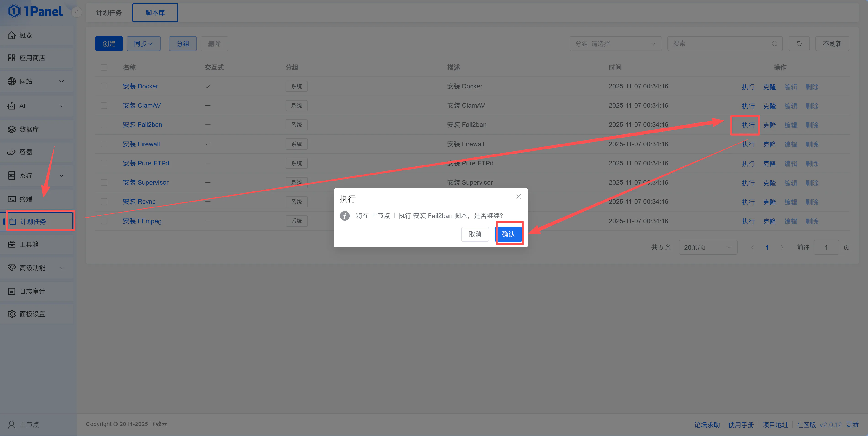Check the 安装 ClamAV row checkbox
The height and width of the screenshot is (436, 868).
104,105
